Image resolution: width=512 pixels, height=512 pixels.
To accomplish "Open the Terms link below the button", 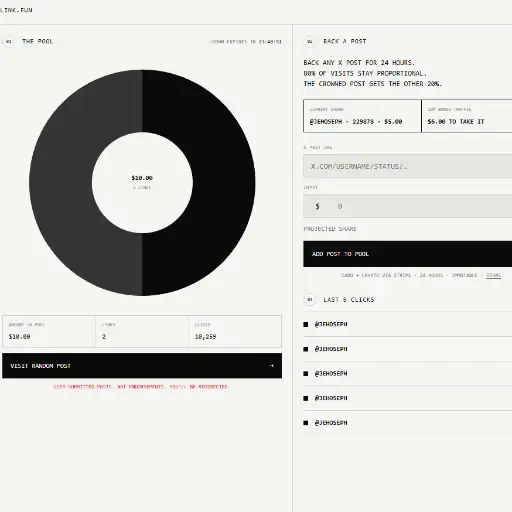I will coord(494,275).
